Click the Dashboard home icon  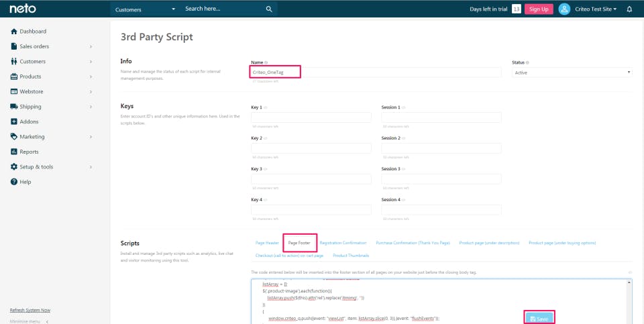(x=14, y=32)
